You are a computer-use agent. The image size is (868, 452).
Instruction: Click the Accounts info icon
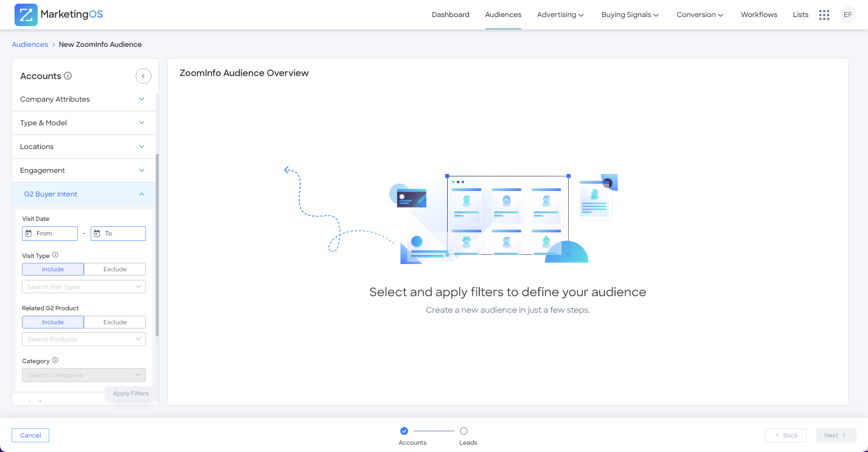68,76
